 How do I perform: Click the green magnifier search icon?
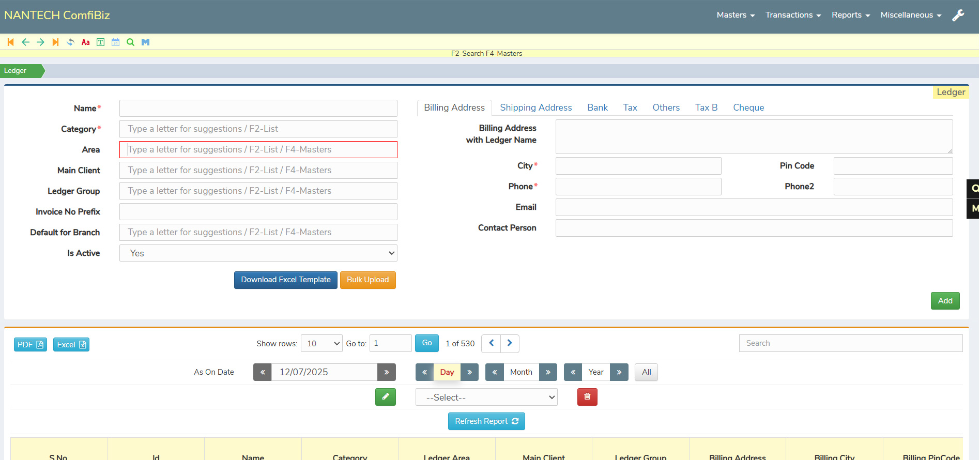pos(130,42)
